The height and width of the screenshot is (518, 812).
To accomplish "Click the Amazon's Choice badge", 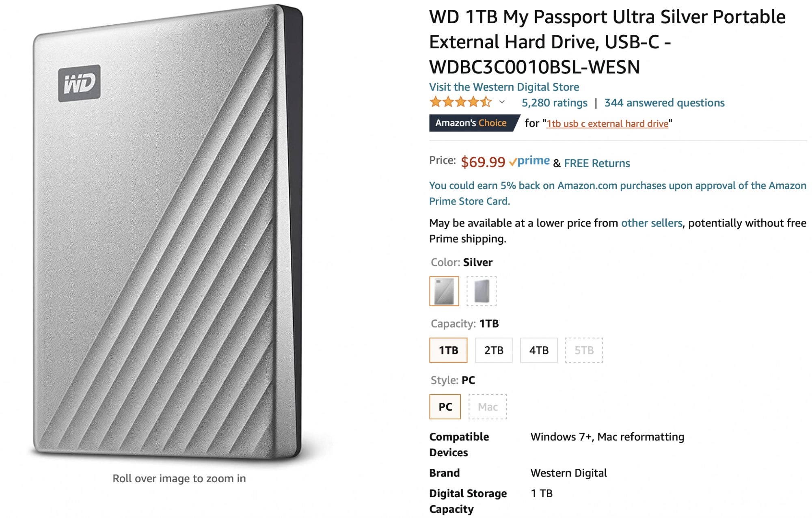I will pyautogui.click(x=471, y=123).
